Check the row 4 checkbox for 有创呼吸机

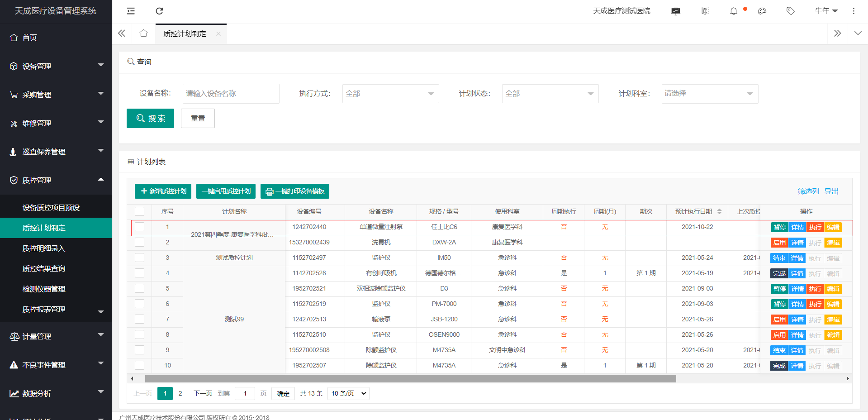(x=140, y=273)
